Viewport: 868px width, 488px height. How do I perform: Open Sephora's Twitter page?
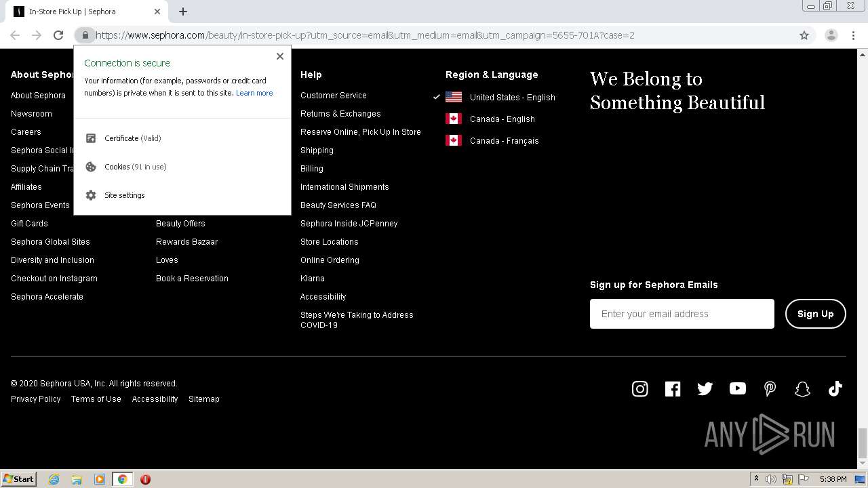[x=705, y=388]
